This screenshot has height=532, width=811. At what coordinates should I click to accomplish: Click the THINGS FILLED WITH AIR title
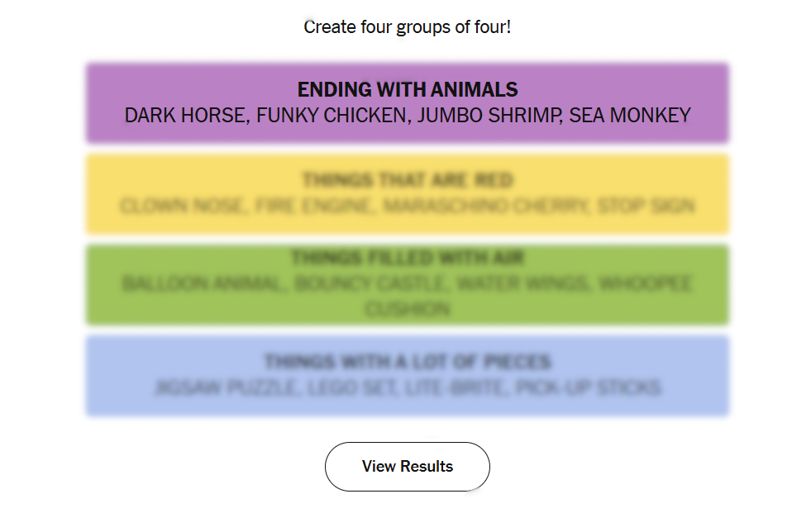[x=407, y=259]
